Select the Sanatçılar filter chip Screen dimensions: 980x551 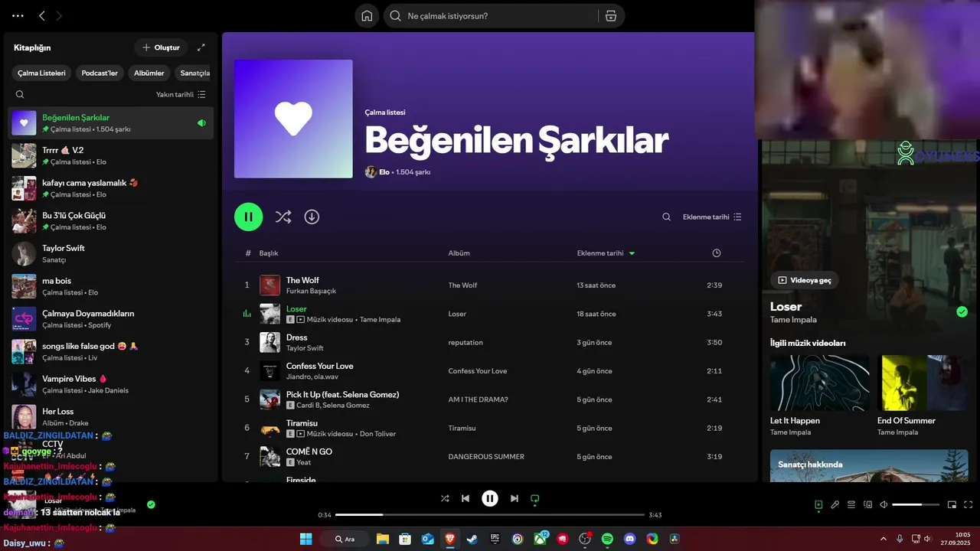pos(194,73)
